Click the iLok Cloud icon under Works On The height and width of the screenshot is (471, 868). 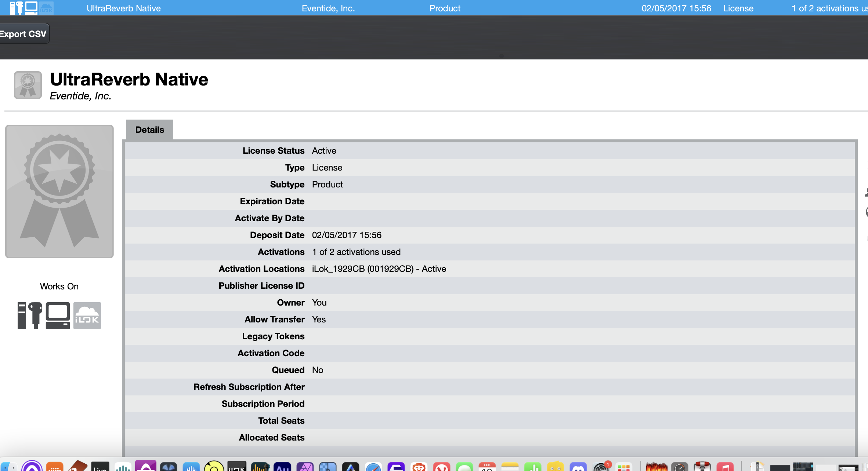coord(87,315)
